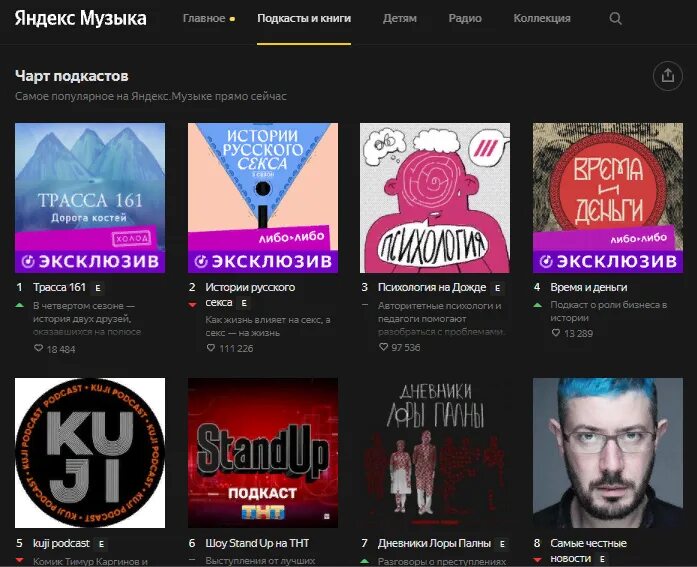This screenshot has height=567, width=697.
Task: Click E badge beside Истории русского секса
Action: point(244,303)
